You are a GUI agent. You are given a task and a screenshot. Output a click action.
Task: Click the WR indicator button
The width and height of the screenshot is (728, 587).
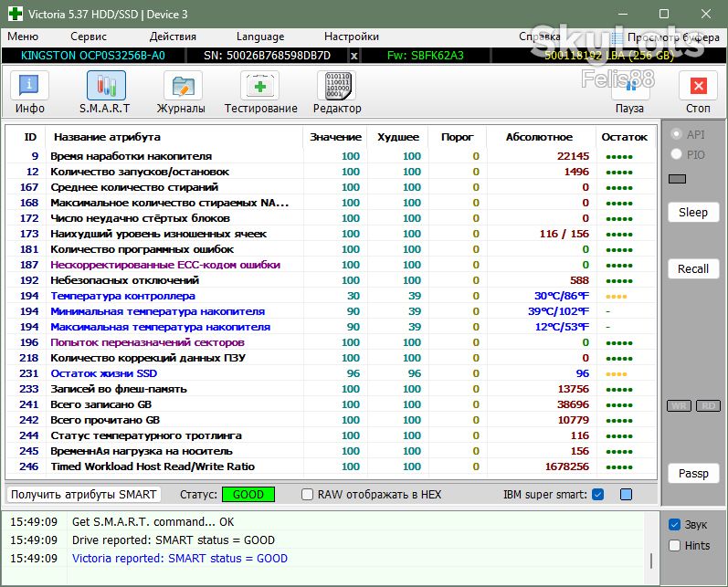tap(679, 406)
